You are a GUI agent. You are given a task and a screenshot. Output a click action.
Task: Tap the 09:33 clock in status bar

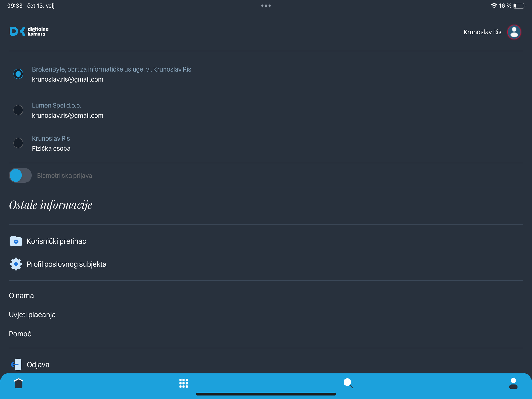pyautogui.click(x=15, y=6)
